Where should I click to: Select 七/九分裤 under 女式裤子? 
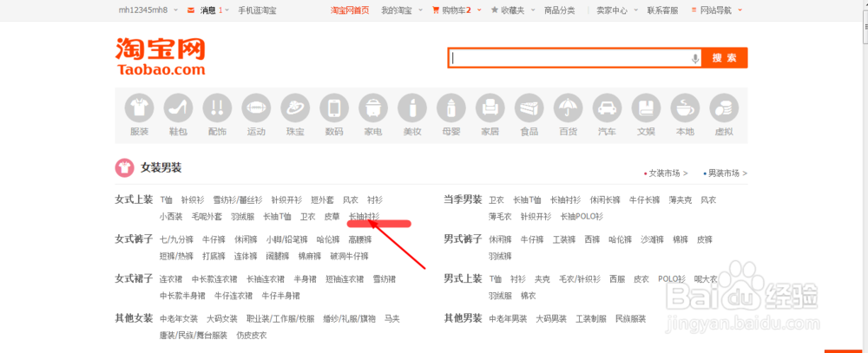(176, 239)
